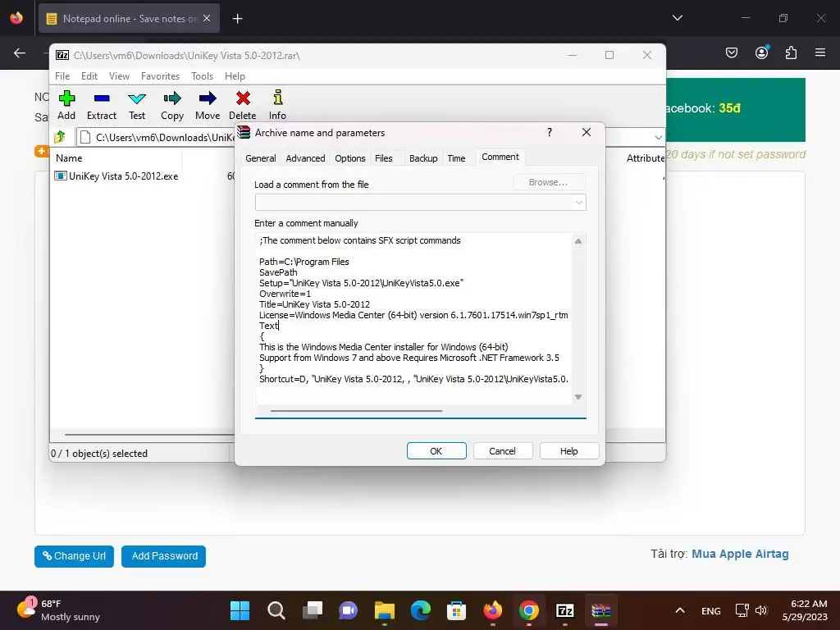The width and height of the screenshot is (840, 630).
Task: Open the General tab
Action: point(261,158)
